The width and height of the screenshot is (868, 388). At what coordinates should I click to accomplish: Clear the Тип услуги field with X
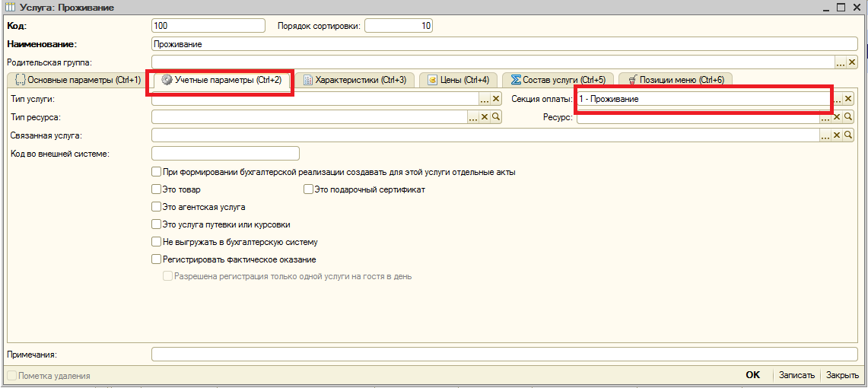point(495,99)
